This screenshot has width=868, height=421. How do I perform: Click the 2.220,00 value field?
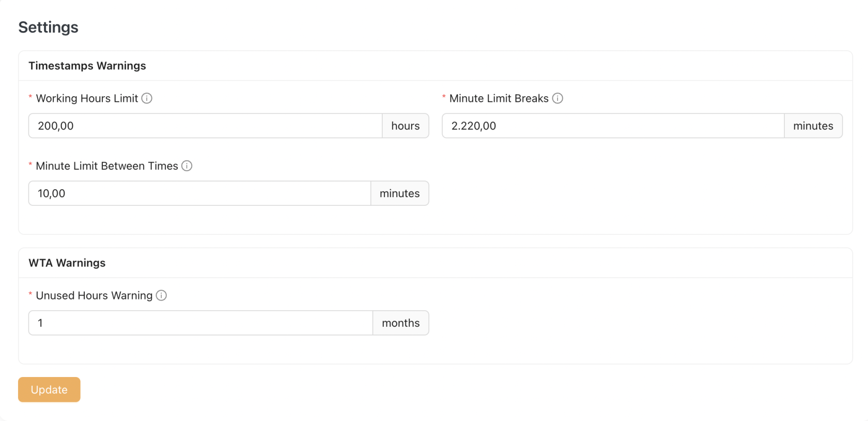(x=474, y=126)
